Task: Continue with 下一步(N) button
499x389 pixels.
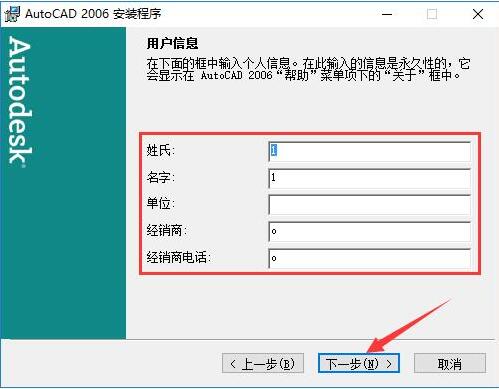Action: coord(359,363)
